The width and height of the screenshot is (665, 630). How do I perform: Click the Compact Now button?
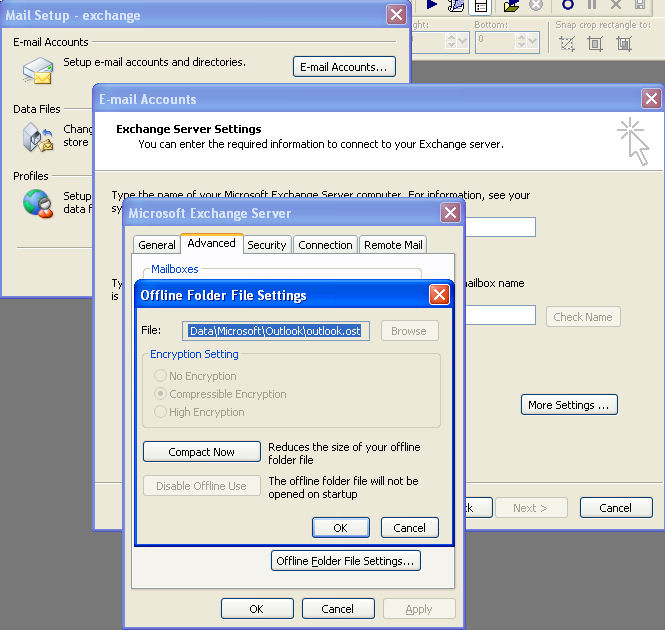201,452
